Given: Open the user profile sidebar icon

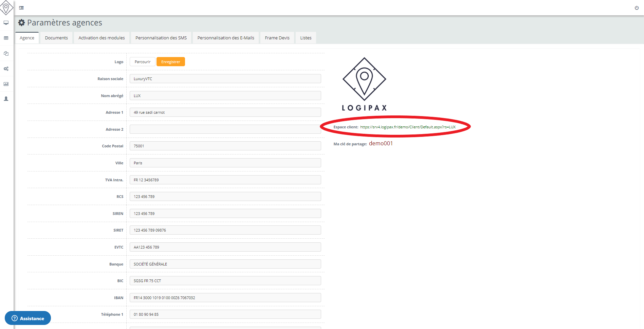Looking at the screenshot, I should [6, 99].
